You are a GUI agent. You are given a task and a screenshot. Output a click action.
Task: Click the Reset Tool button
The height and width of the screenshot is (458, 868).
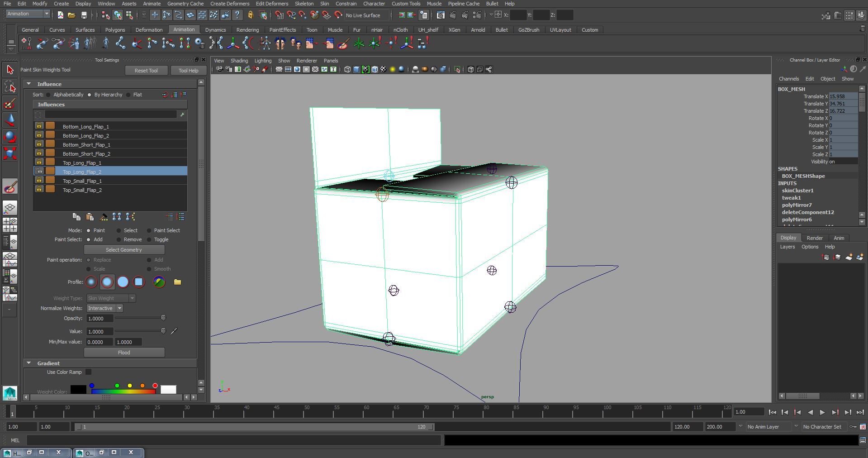click(x=146, y=70)
